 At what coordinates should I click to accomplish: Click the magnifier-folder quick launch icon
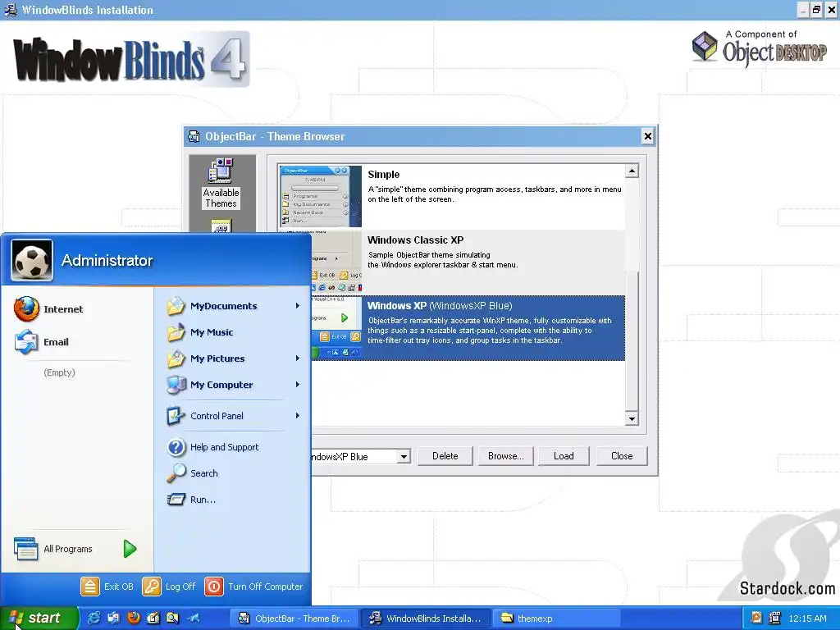[x=172, y=619]
